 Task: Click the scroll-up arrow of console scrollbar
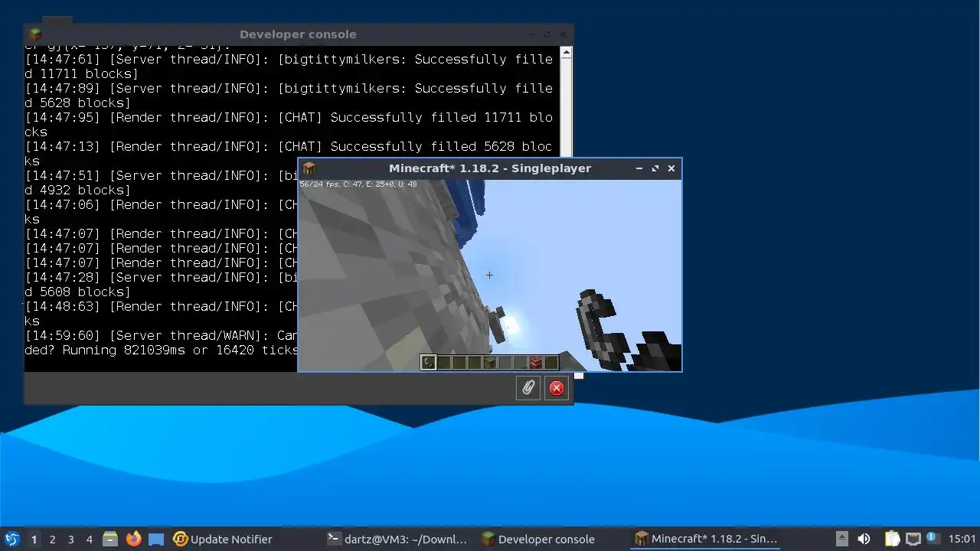566,53
